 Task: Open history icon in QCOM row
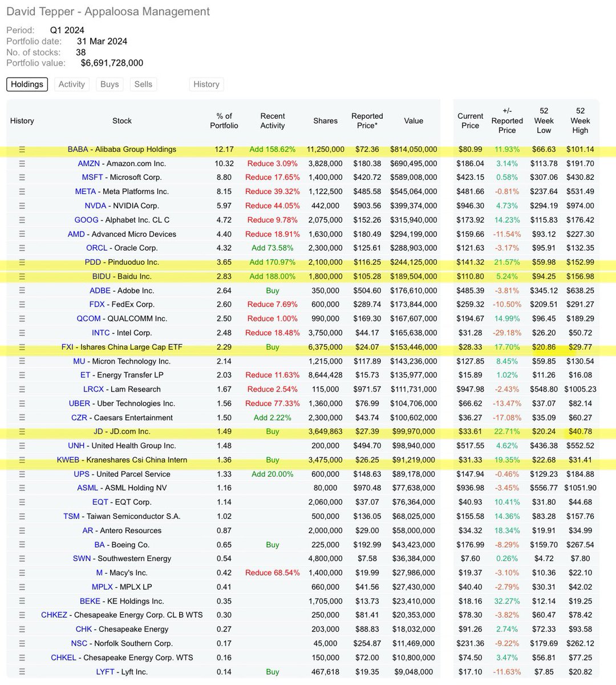tap(22, 319)
